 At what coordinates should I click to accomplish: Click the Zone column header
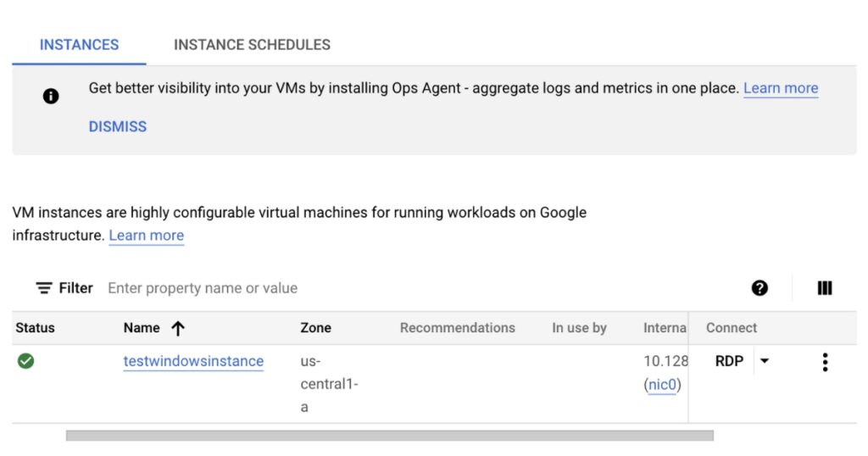[x=315, y=328]
